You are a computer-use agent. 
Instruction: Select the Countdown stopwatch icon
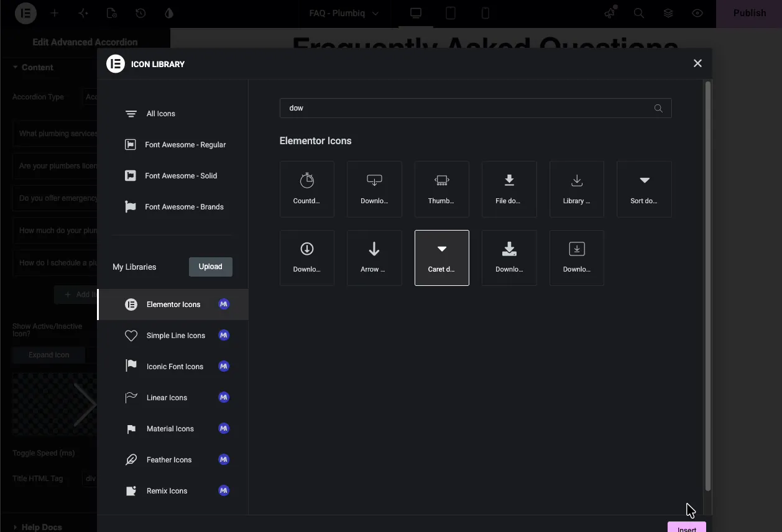coord(307,190)
